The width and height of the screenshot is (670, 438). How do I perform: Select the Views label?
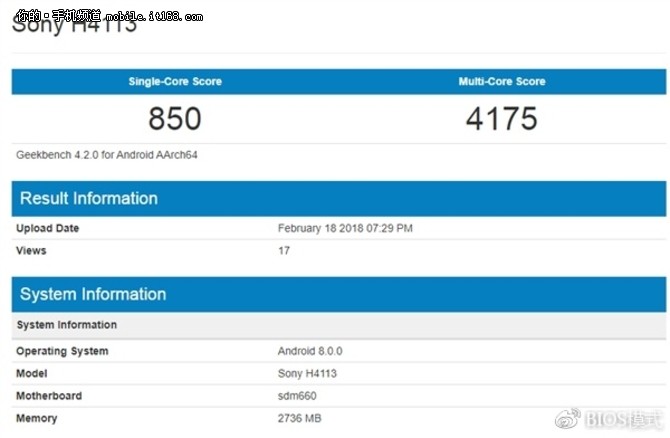tap(31, 250)
